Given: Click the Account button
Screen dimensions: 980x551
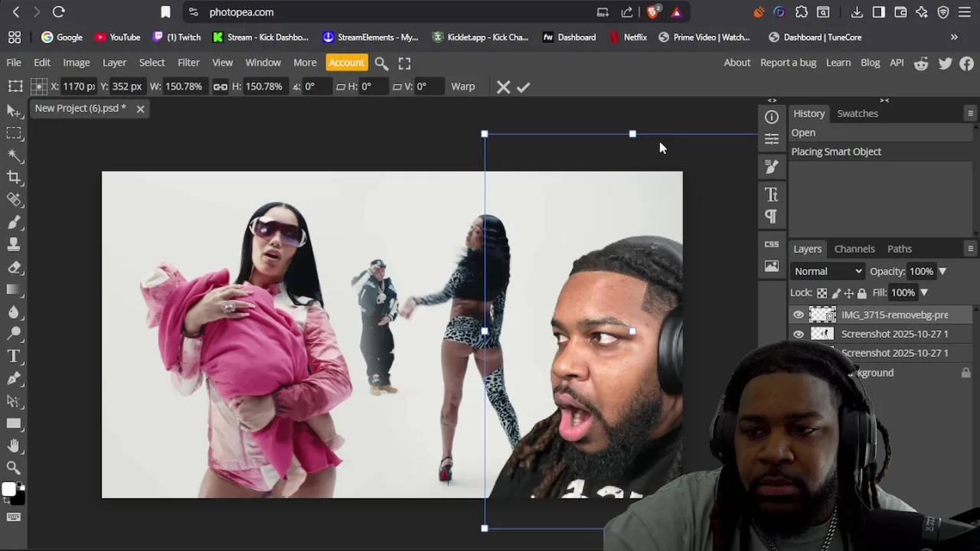Looking at the screenshot, I should pos(347,63).
